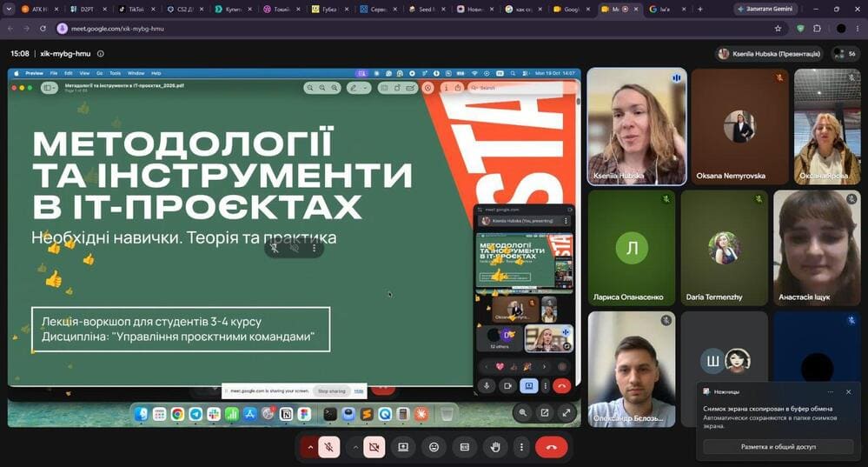Screen dimensions: 868x467
Task: Click Preview document info icon
Action: (x=447, y=88)
